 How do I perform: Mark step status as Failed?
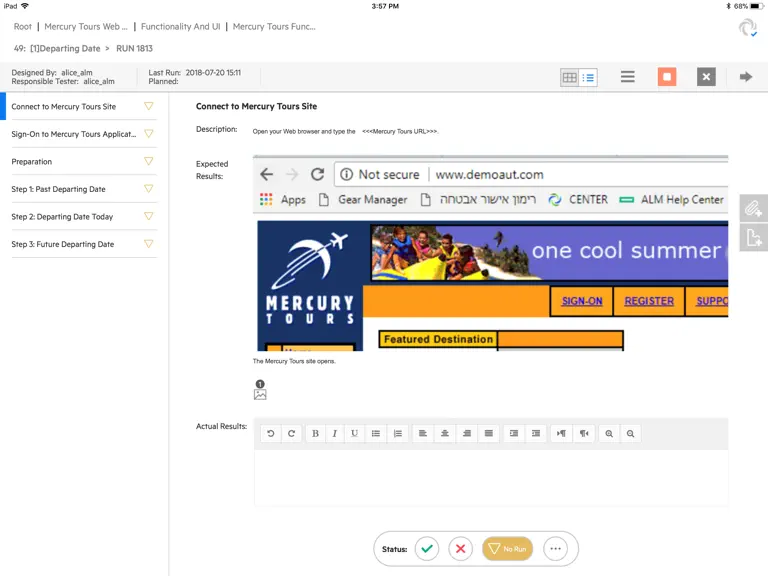coord(460,549)
